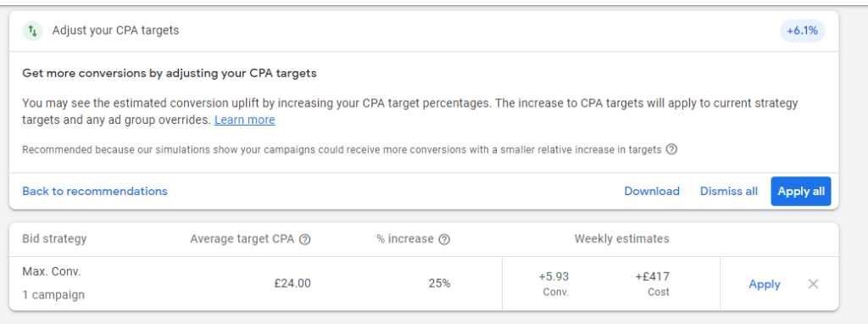Click the 25% increase value
This screenshot has height=324, width=868.
(x=439, y=283)
